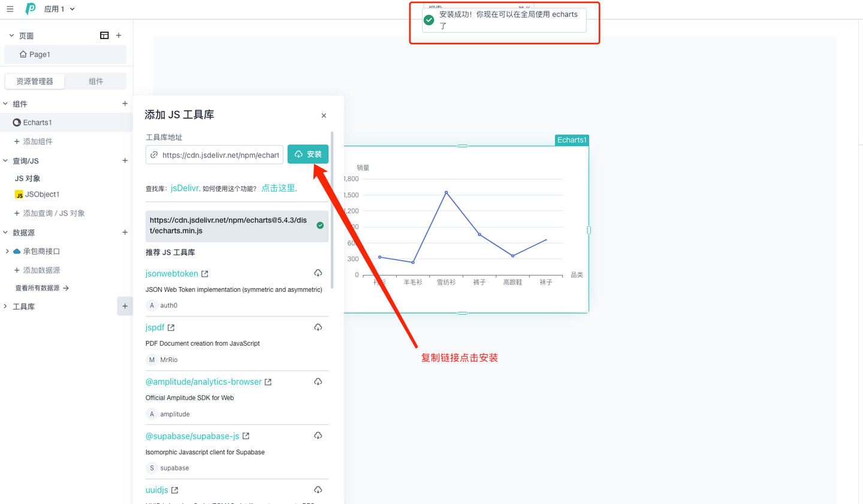The width and height of the screenshot is (863, 504).
Task: Open jspdf external link icon
Action: point(171,328)
